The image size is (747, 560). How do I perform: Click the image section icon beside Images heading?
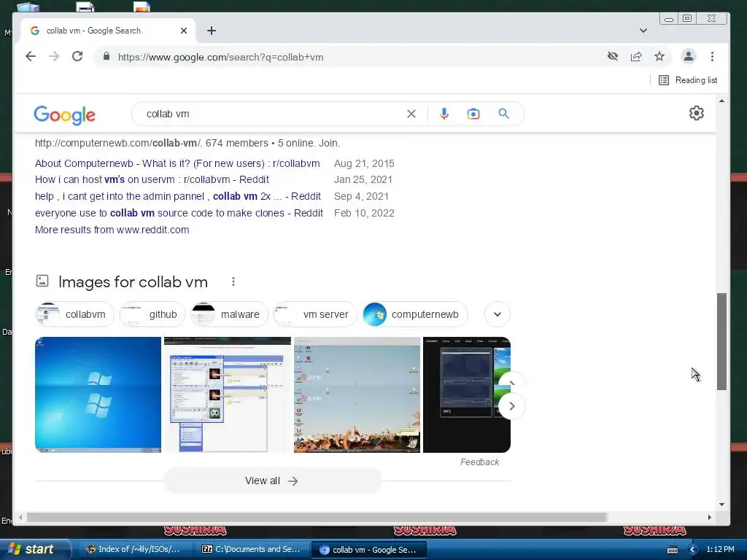(x=42, y=281)
